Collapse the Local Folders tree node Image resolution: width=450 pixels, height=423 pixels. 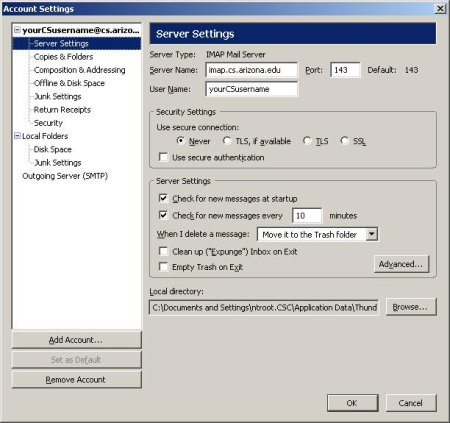[17, 136]
